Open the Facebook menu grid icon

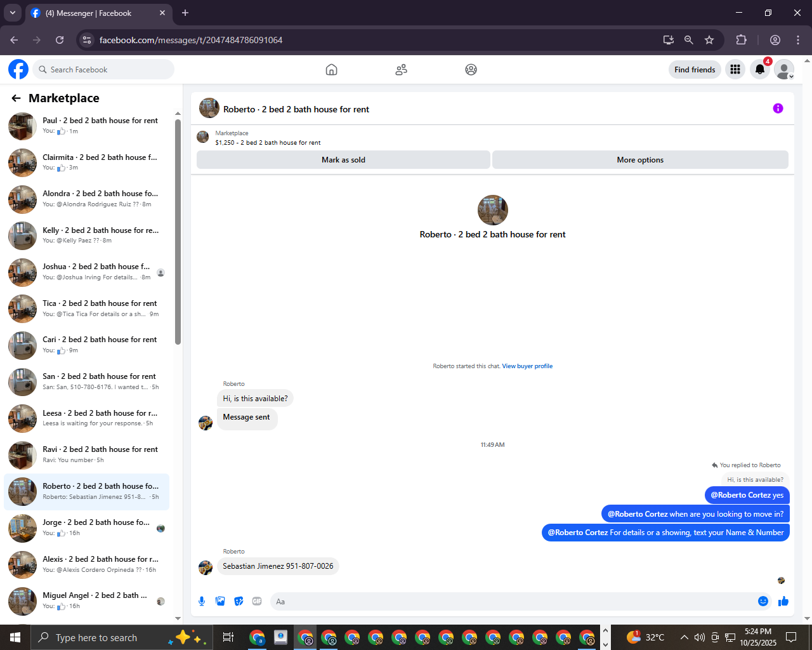(x=735, y=70)
